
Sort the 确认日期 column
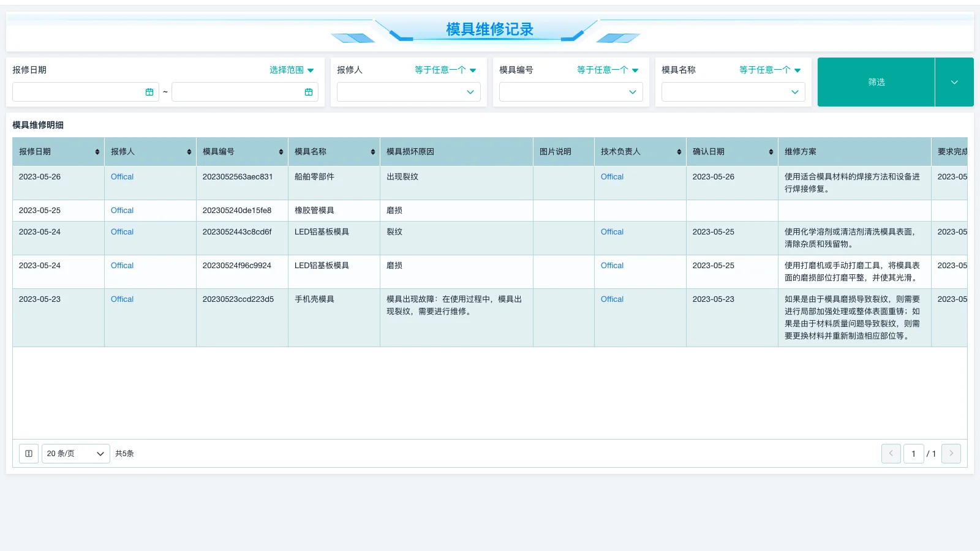(x=771, y=151)
